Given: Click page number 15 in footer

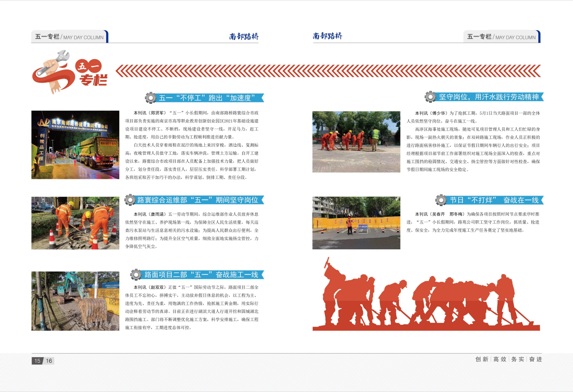Looking at the screenshot, I should click(37, 360).
